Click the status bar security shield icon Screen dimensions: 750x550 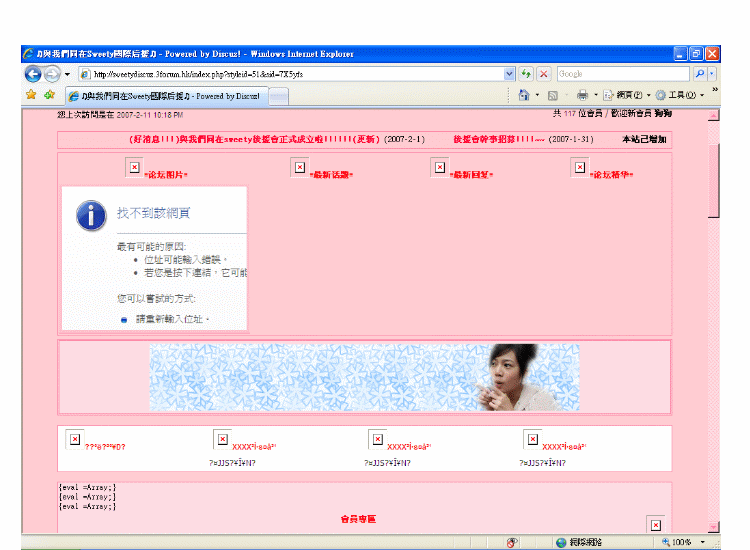[512, 542]
